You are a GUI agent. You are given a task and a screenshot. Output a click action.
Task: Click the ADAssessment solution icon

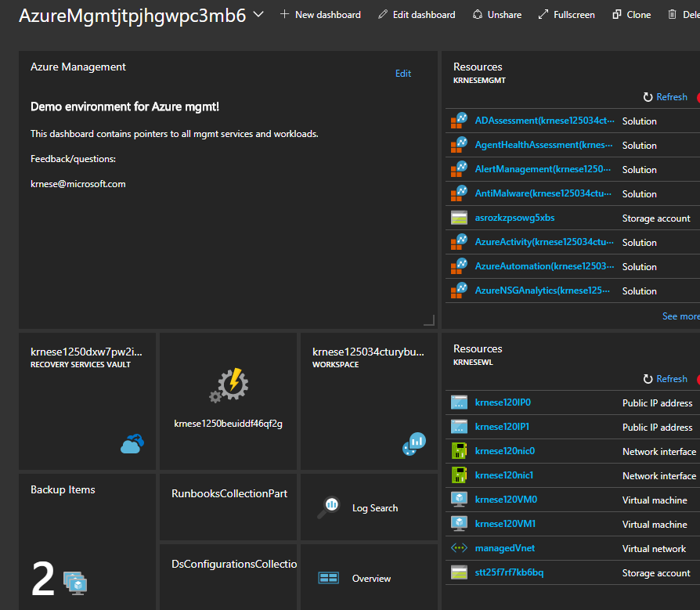[459, 121]
